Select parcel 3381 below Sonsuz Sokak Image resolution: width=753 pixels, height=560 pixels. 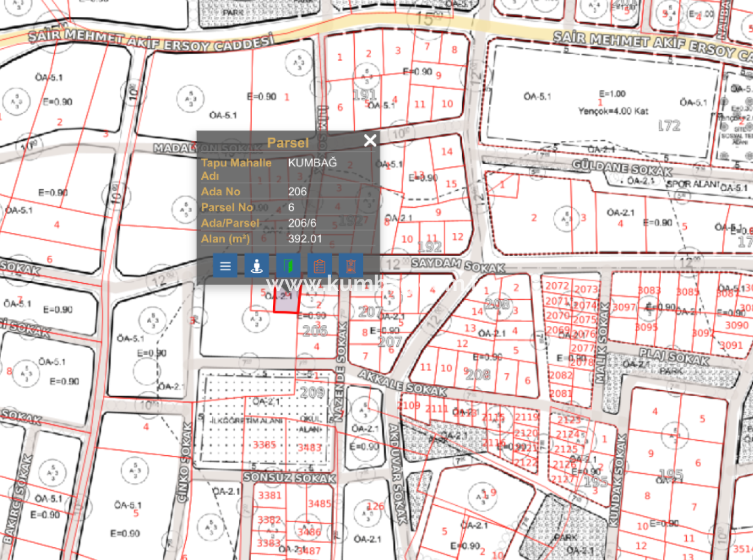click(x=269, y=496)
